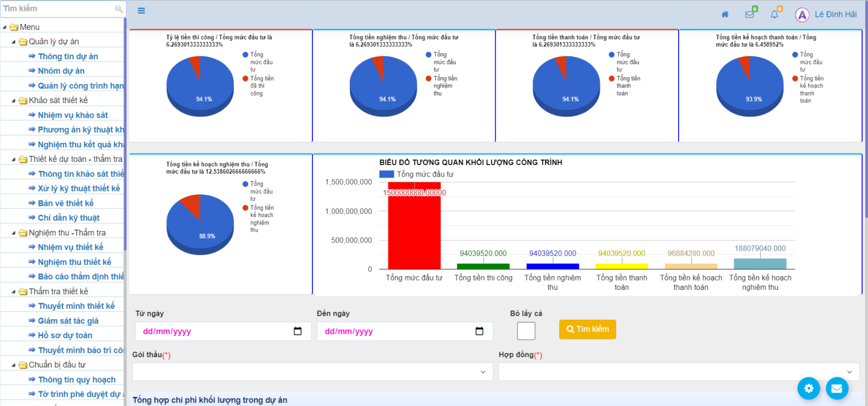Select Nhiệm vụ khảo sát menu item

pyautogui.click(x=73, y=115)
